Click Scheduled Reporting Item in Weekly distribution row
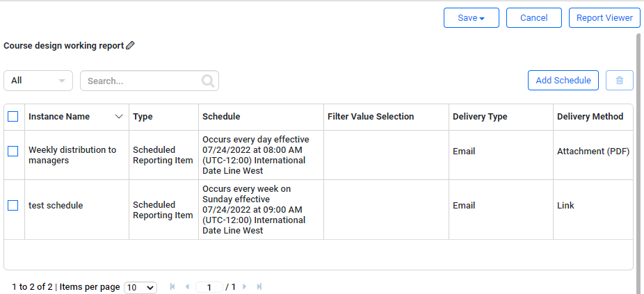Image resolution: width=644 pixels, height=294 pixels. [163, 155]
